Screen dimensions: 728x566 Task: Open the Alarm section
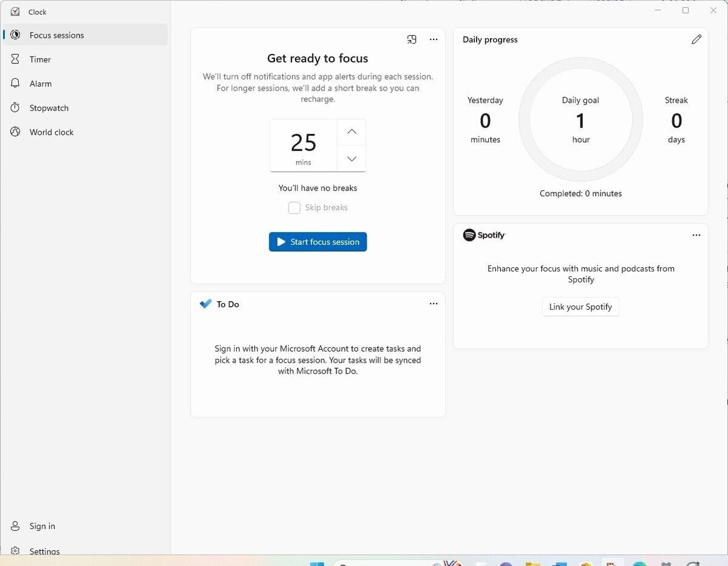pos(86,84)
